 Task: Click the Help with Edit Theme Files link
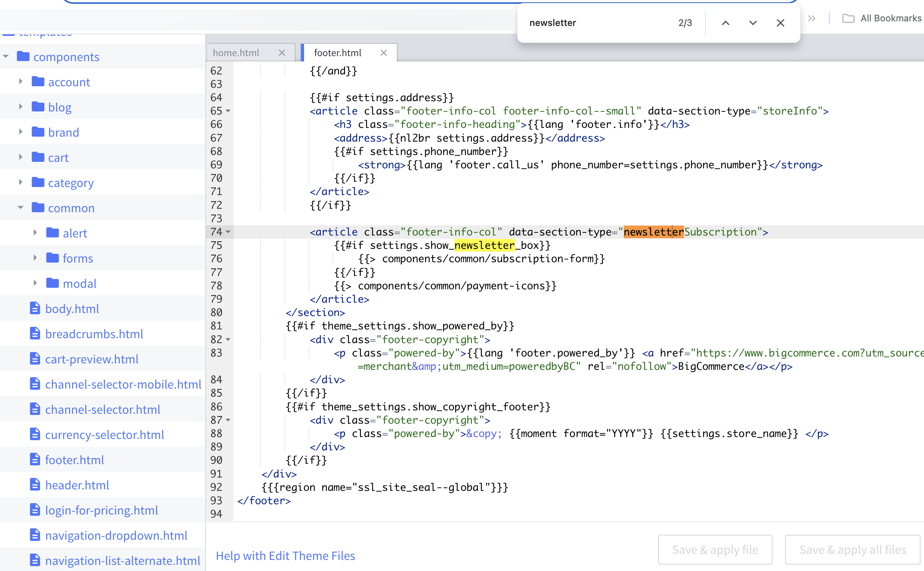click(x=285, y=555)
